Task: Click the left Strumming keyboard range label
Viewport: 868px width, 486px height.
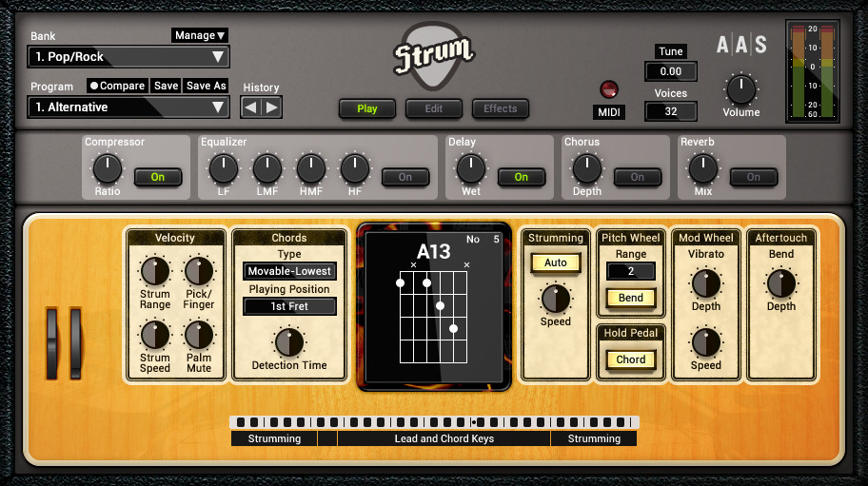Action: tap(274, 438)
